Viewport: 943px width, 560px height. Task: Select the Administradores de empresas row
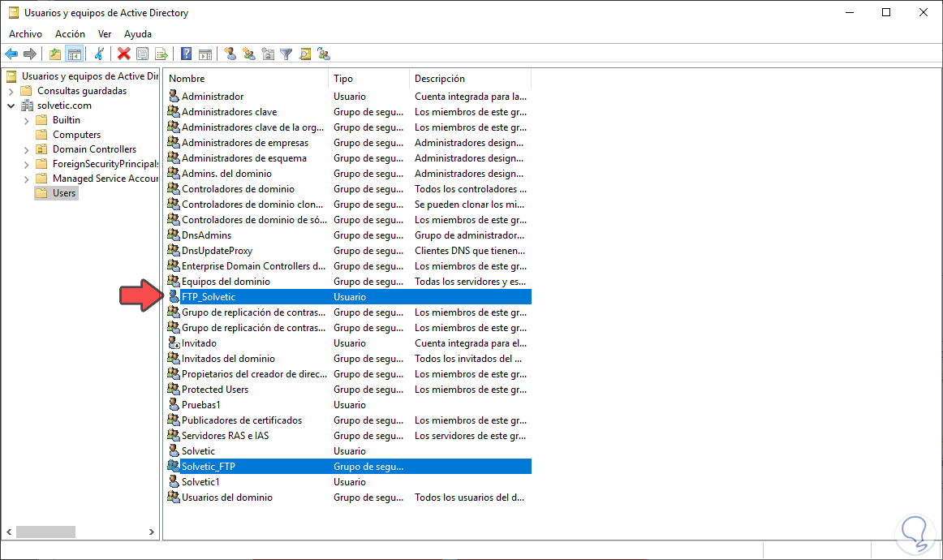pyautogui.click(x=347, y=143)
